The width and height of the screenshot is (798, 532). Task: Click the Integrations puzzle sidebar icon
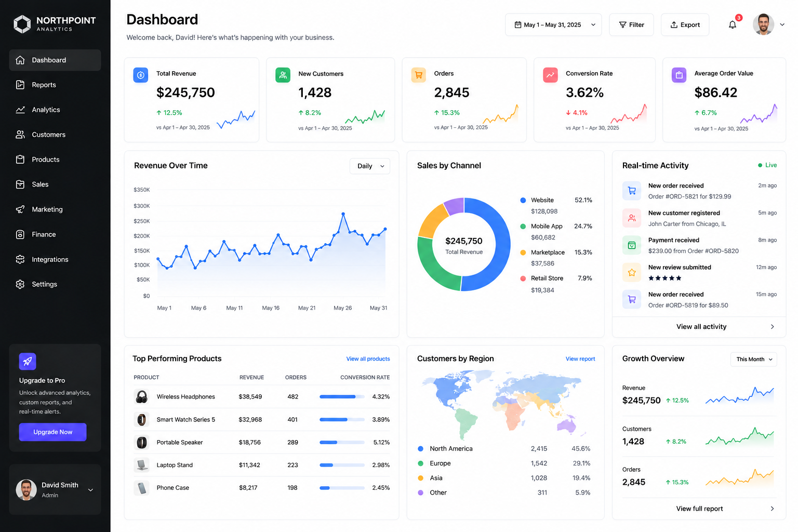(20, 259)
